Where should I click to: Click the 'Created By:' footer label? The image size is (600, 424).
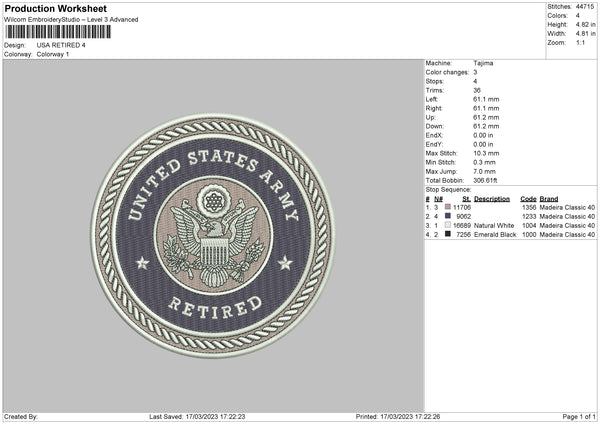(21, 417)
